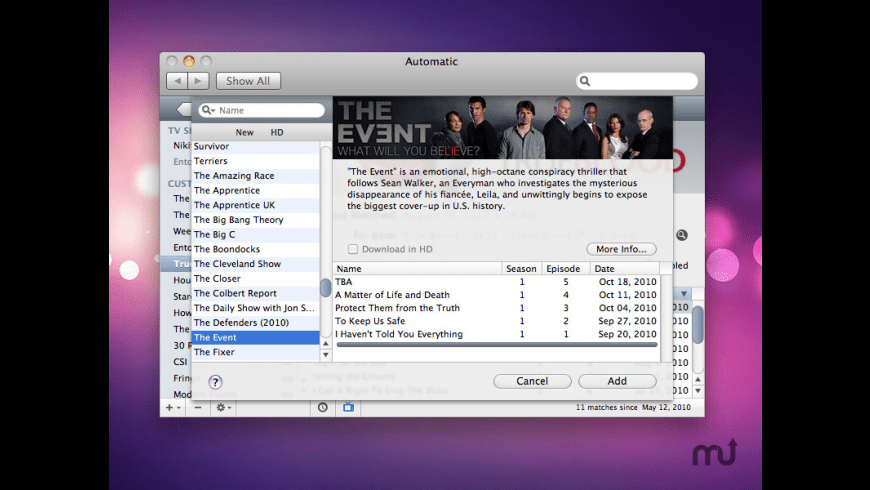Screen dimensions: 870x490
Task: Select I Haven't Told You Everything episode
Action: pos(497,334)
